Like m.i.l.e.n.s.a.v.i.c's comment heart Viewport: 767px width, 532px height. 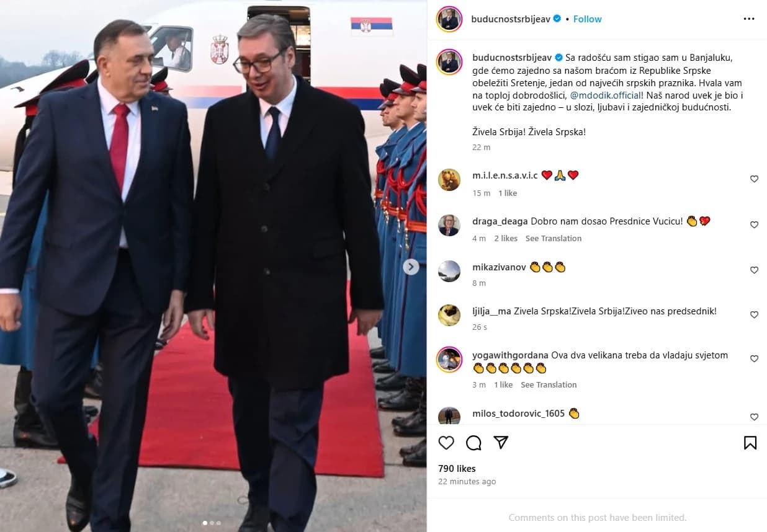pyautogui.click(x=754, y=179)
